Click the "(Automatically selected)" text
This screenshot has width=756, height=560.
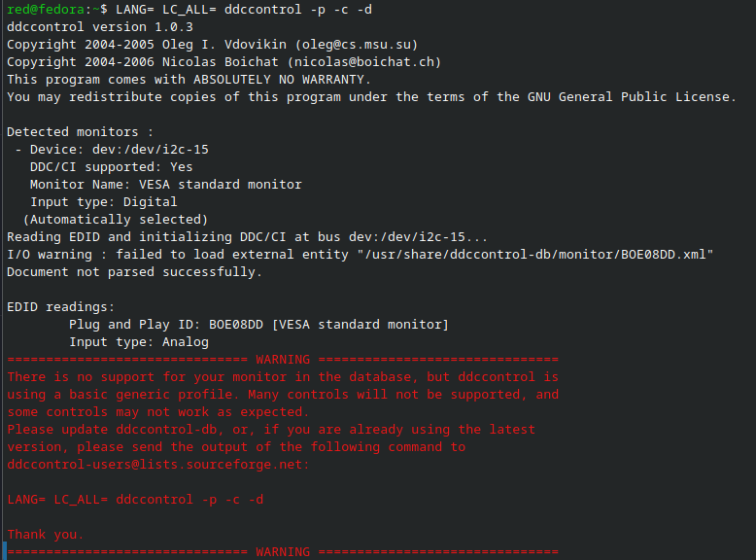pos(115,219)
